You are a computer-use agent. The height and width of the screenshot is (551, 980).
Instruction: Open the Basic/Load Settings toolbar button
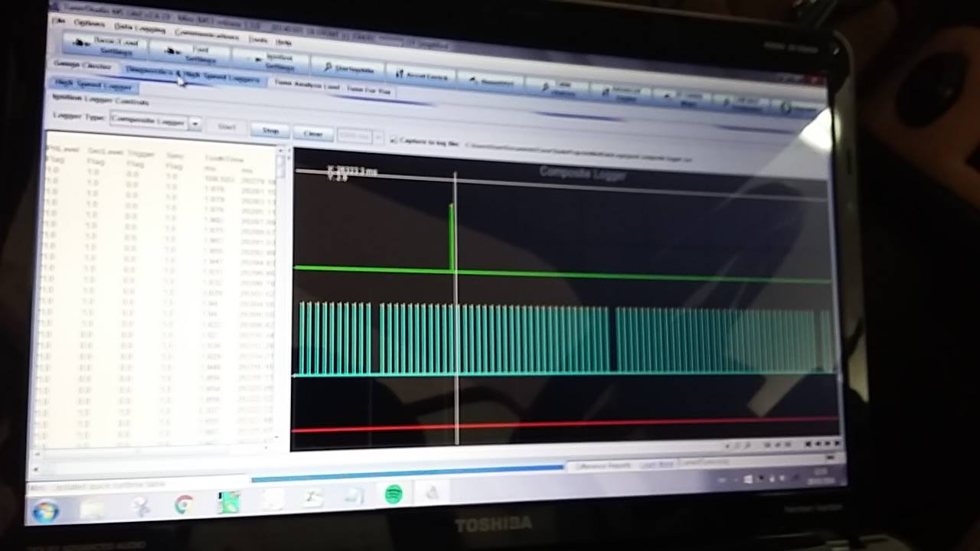106,46
